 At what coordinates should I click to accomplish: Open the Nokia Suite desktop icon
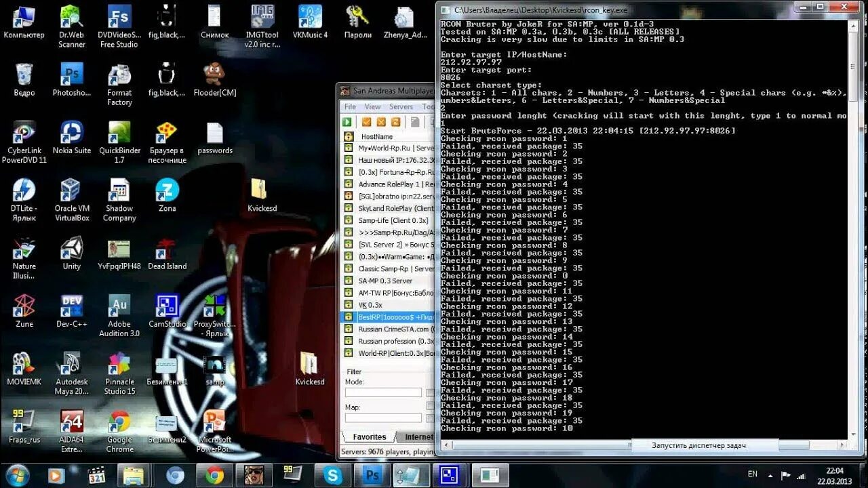[71, 138]
